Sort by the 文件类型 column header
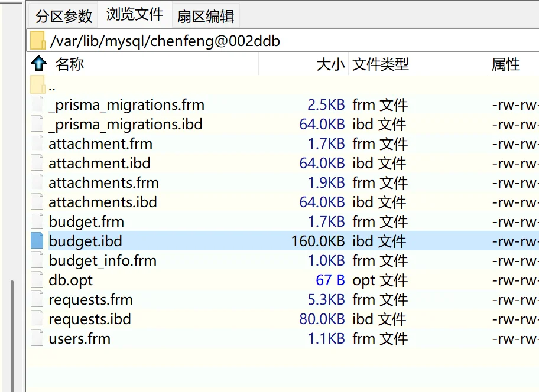This screenshot has width=539, height=392. click(x=381, y=64)
